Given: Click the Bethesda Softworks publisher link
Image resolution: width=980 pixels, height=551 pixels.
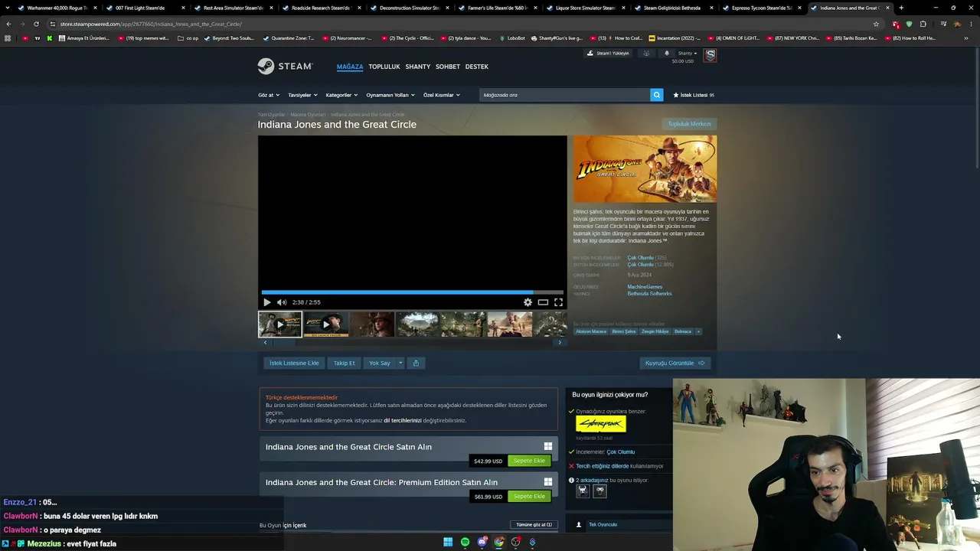Looking at the screenshot, I should (649, 294).
